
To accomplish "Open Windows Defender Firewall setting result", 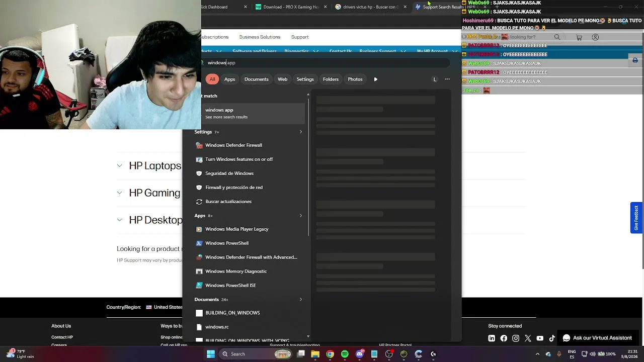I will [250, 145].
